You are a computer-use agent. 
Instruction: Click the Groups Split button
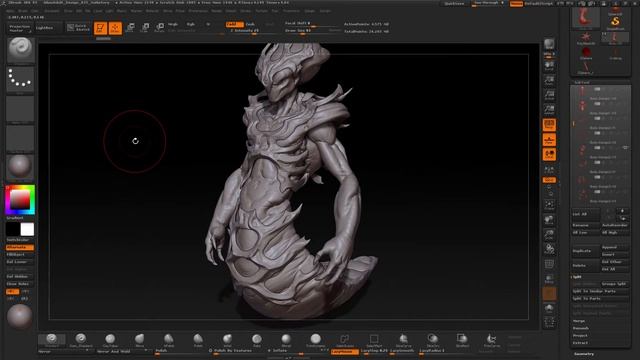point(615,284)
